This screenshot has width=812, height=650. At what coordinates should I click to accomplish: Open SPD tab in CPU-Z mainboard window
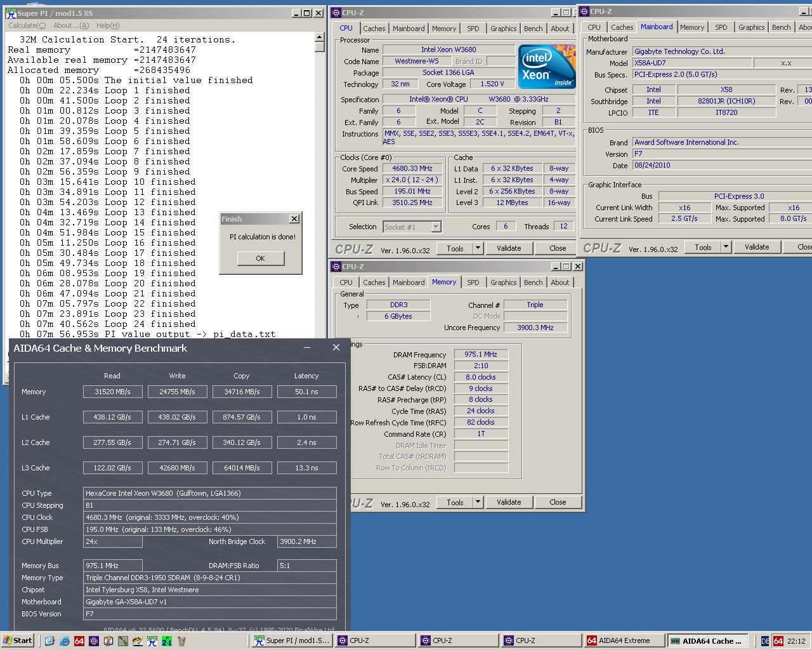pos(721,27)
